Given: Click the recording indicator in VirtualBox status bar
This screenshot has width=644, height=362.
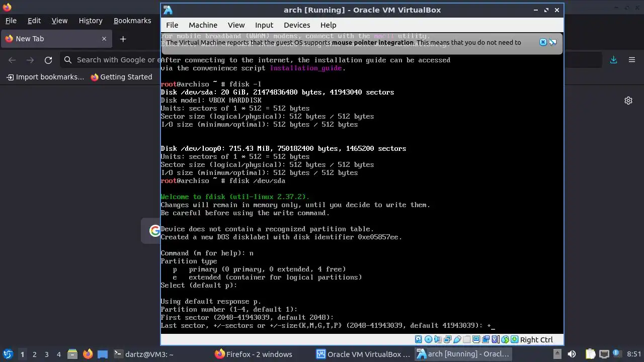Looking at the screenshot, I should click(486, 339).
